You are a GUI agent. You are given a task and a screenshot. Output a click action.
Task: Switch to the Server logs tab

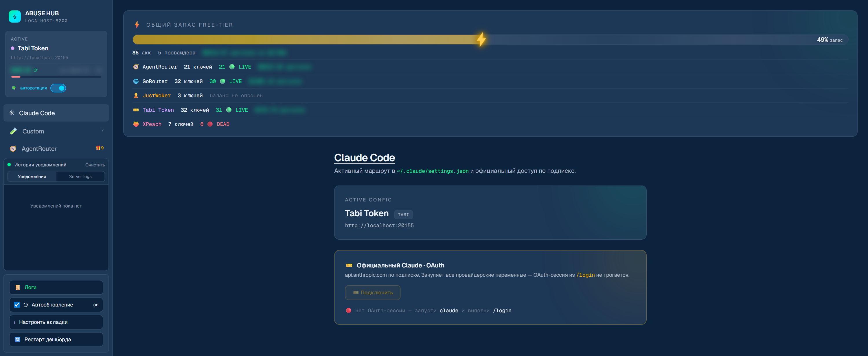point(80,176)
